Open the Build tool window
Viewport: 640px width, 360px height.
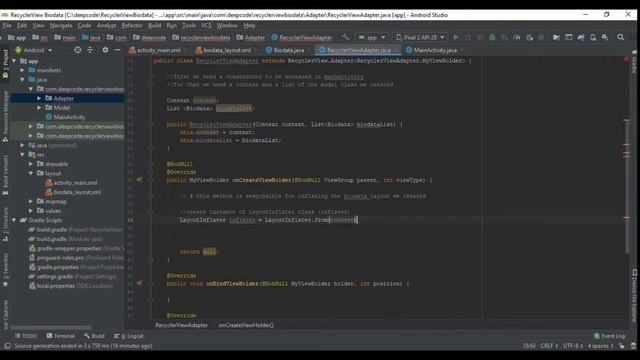[94, 336]
